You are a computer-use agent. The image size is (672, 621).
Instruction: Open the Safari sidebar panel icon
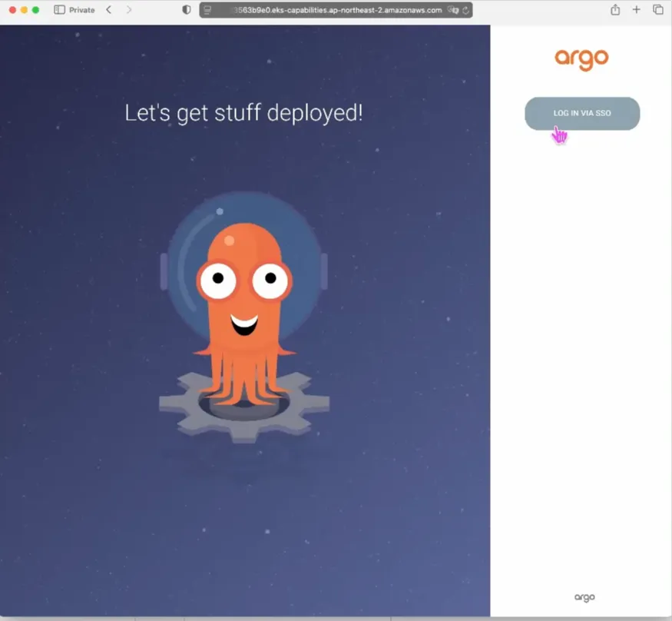[60, 9]
